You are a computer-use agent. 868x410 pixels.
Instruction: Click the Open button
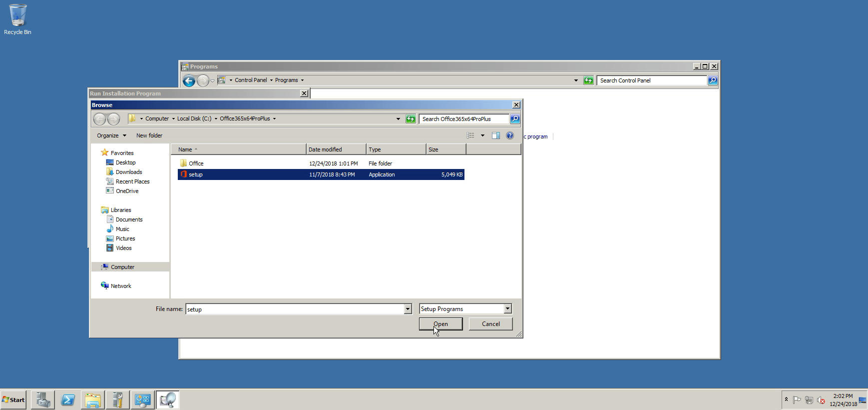pos(440,324)
